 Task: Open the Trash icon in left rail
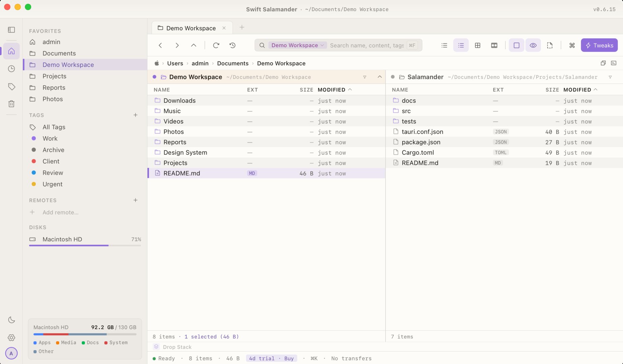coord(11,104)
